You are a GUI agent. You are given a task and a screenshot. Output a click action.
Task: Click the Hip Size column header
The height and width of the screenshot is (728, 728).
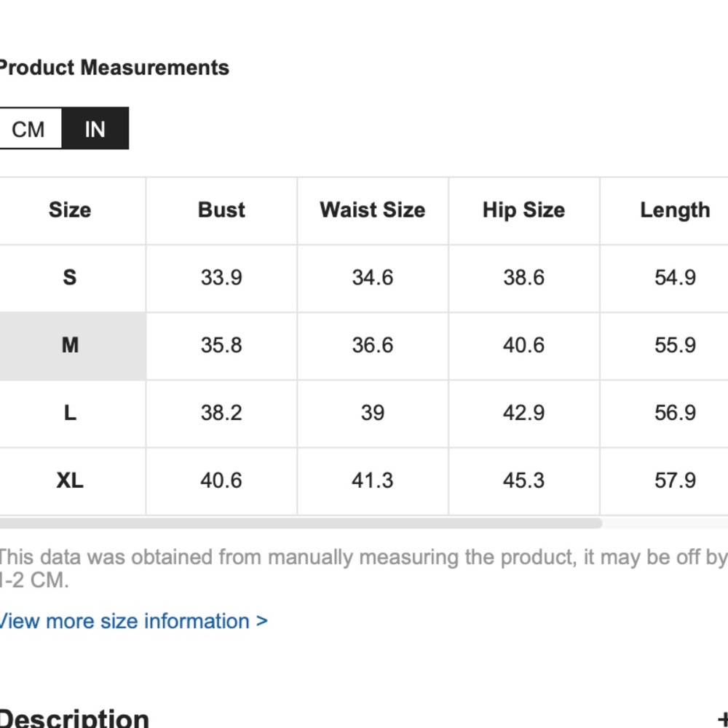pos(523,210)
